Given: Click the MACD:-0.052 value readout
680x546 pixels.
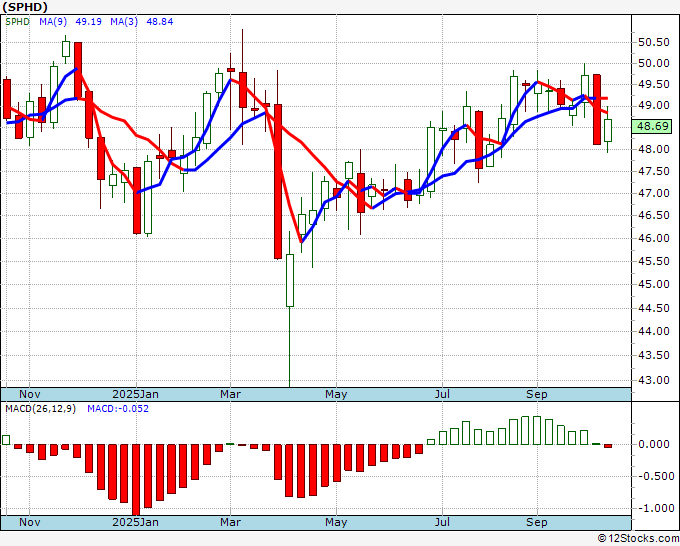Looking at the screenshot, I should (x=118, y=409).
